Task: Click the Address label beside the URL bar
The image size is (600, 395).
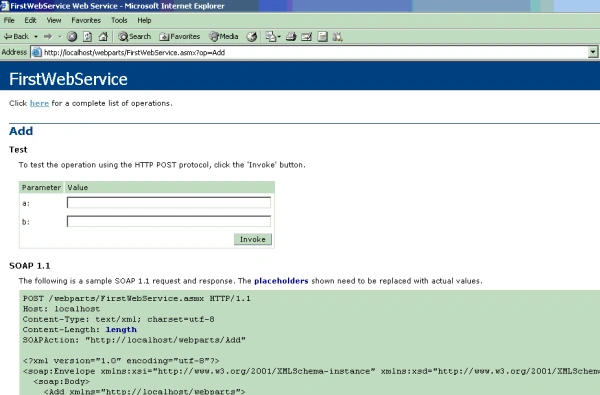Action: point(14,52)
